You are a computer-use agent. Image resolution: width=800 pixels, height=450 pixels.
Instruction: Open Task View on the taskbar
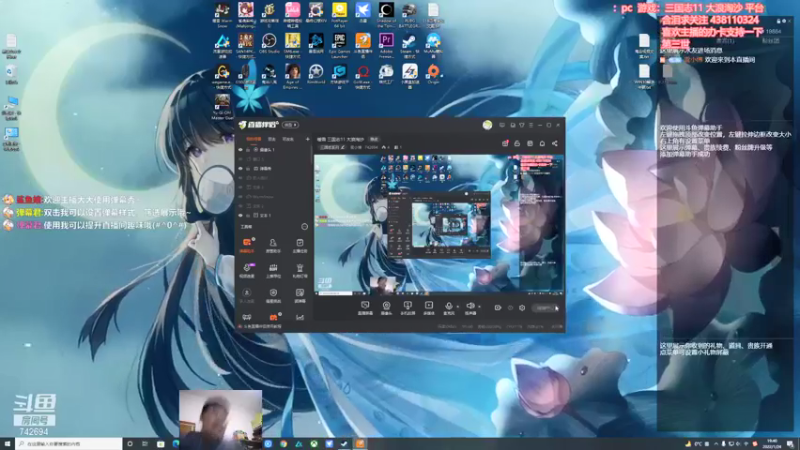145,444
